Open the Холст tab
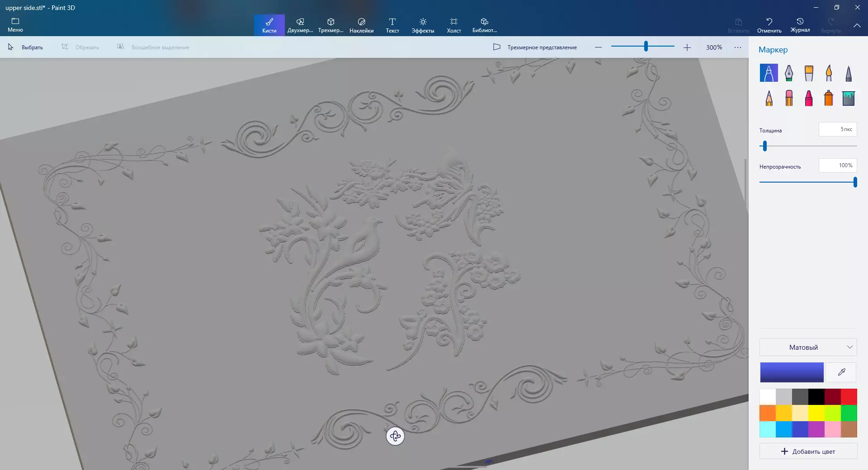 (x=454, y=25)
